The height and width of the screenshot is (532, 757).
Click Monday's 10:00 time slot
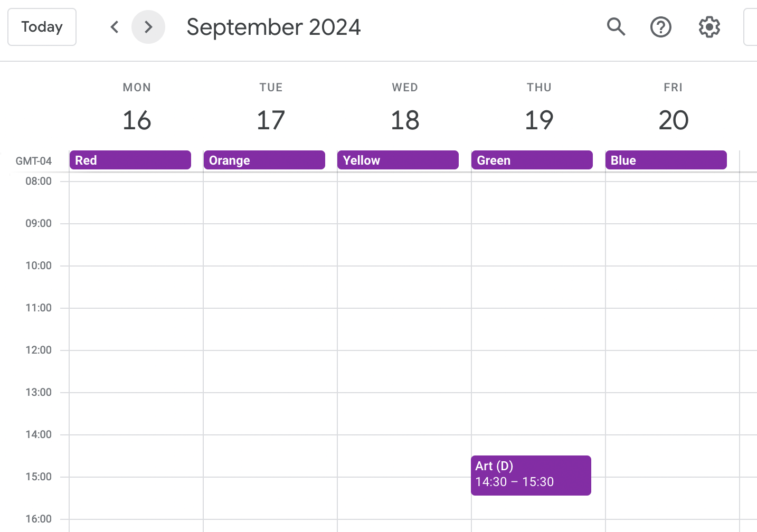click(x=136, y=287)
